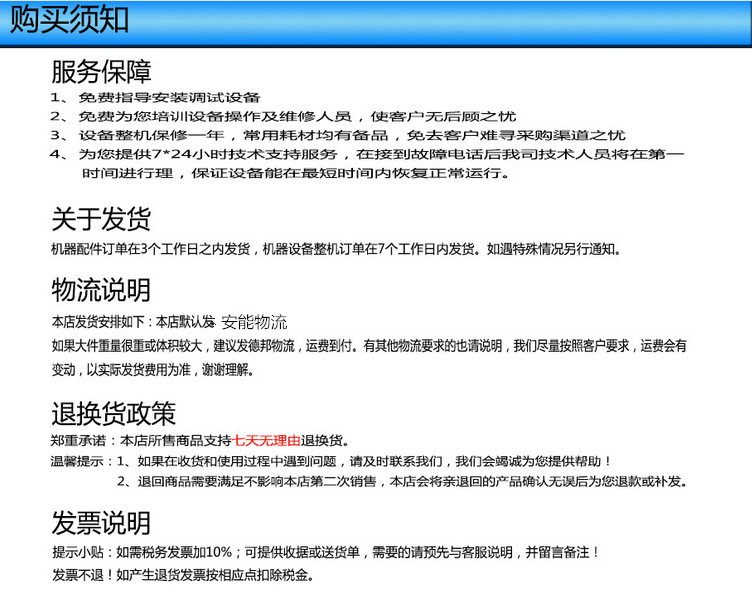752x601 pixels.
Task: Click the 3个工作日之内发货 shipping line
Action: (x=340, y=249)
